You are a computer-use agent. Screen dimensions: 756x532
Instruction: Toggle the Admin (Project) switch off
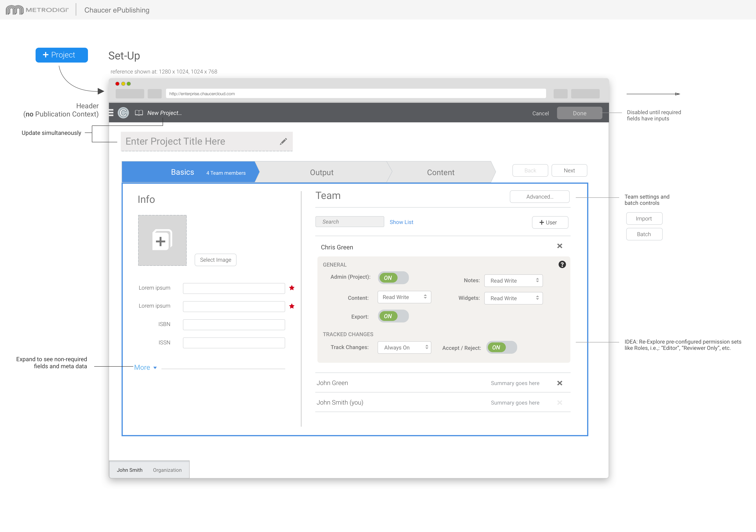pos(393,278)
